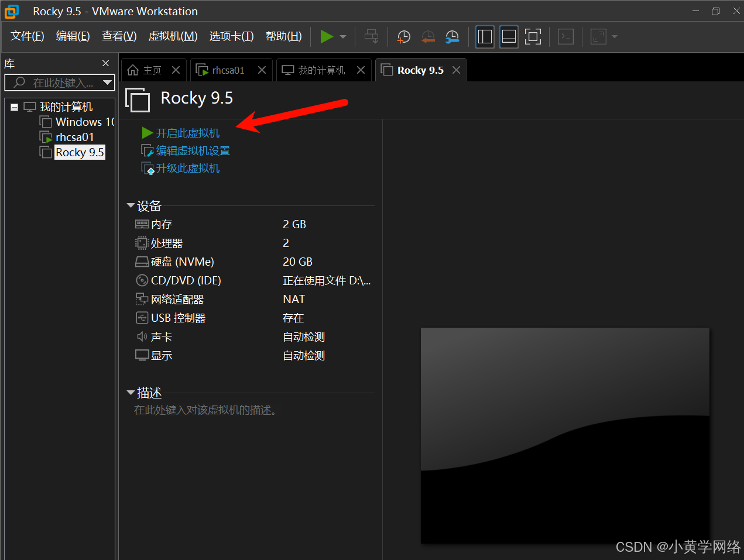Click the 2 GB memory value

pos(294,224)
